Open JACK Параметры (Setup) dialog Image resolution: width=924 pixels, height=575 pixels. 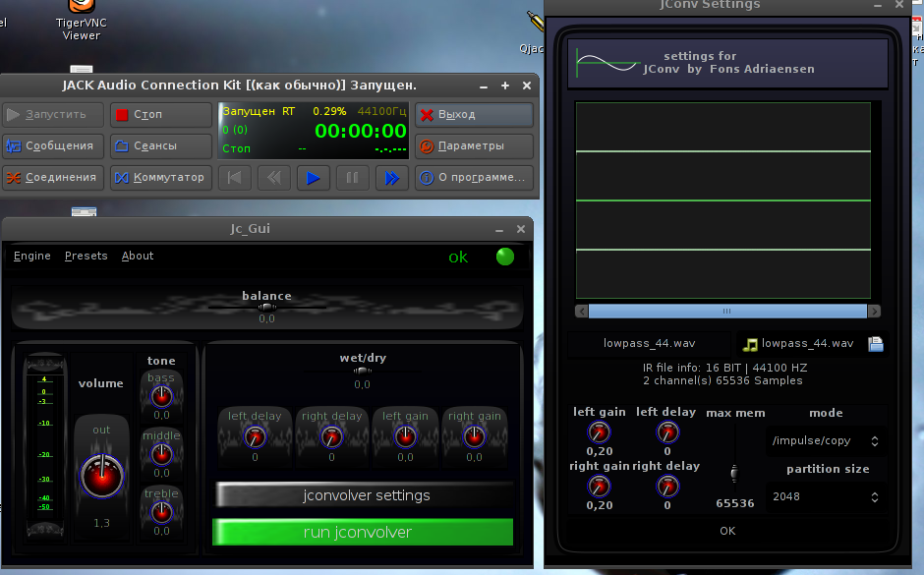click(475, 145)
